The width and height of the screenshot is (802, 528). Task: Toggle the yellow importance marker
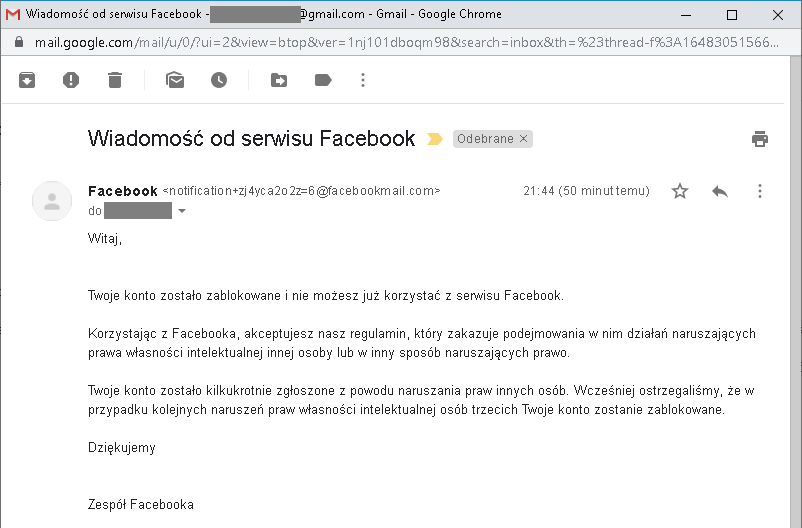[x=435, y=139]
